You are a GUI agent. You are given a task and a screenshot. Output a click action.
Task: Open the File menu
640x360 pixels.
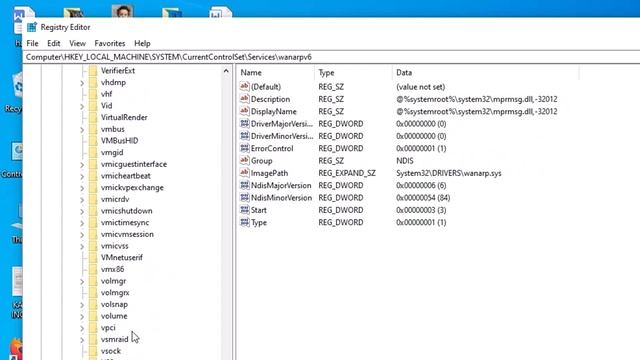click(32, 43)
